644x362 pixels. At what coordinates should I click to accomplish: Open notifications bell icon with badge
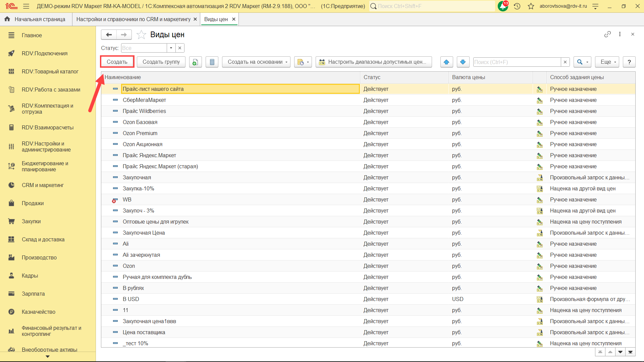(503, 6)
